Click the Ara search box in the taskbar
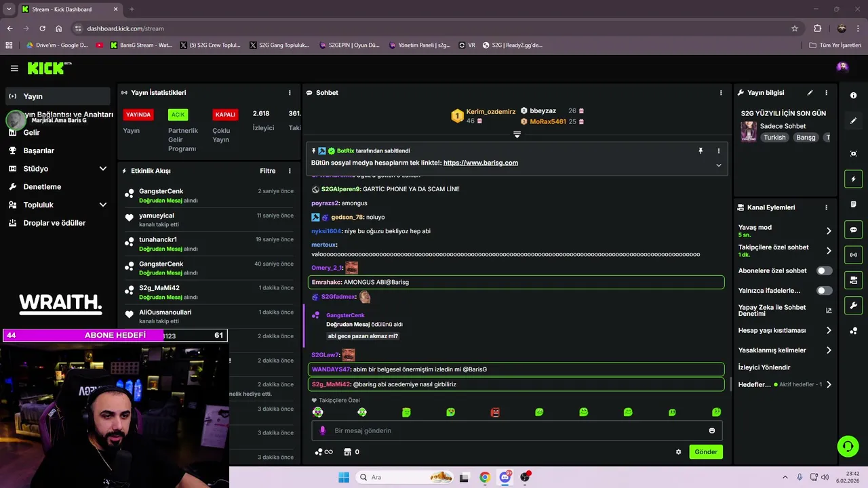 point(405,477)
